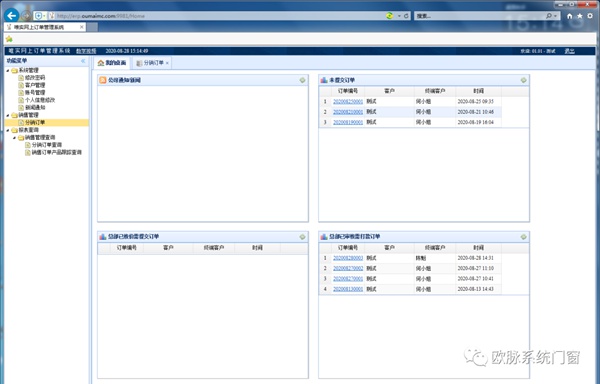Open the browser search provider dropdown arrow
This screenshot has height=384, width=600.
tap(555, 16)
